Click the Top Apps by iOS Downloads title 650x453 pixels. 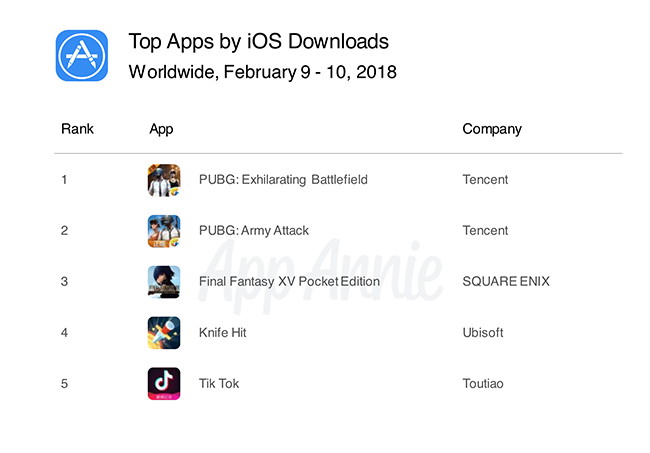[x=259, y=42]
